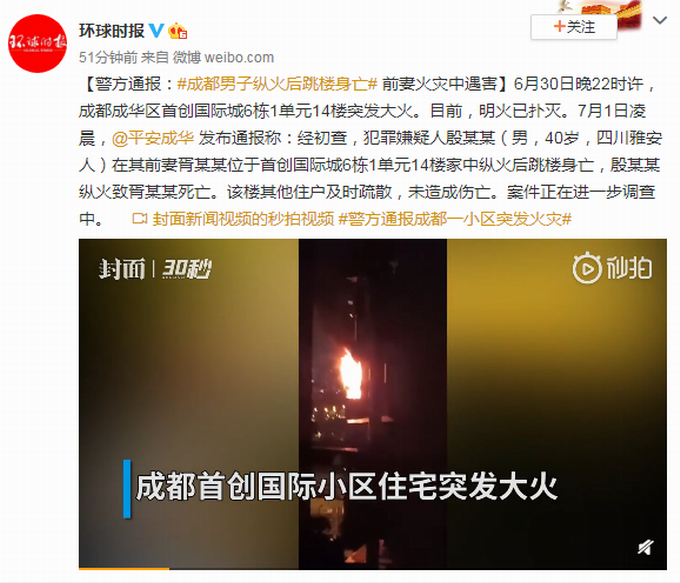Play the fire video thumbnail

pyautogui.click(x=373, y=403)
